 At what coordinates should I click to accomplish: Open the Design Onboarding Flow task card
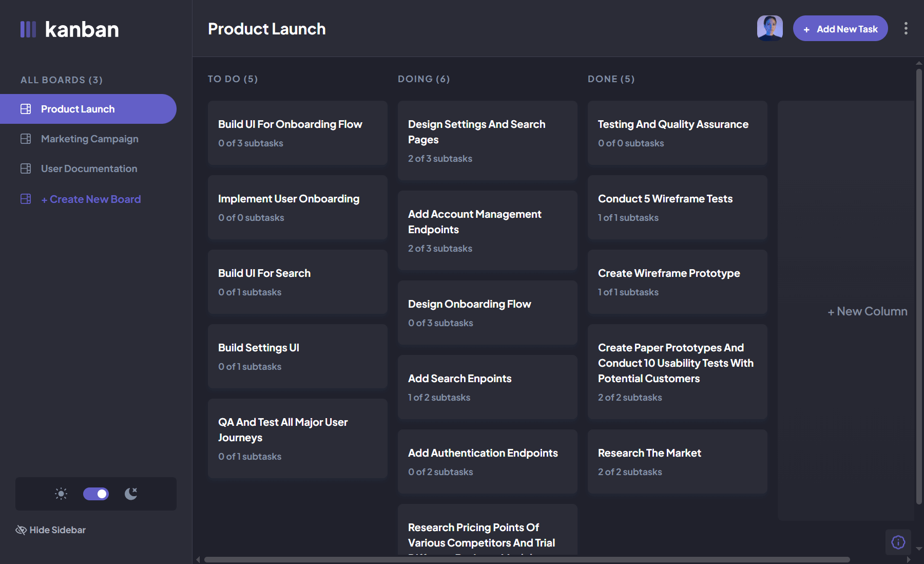487,313
